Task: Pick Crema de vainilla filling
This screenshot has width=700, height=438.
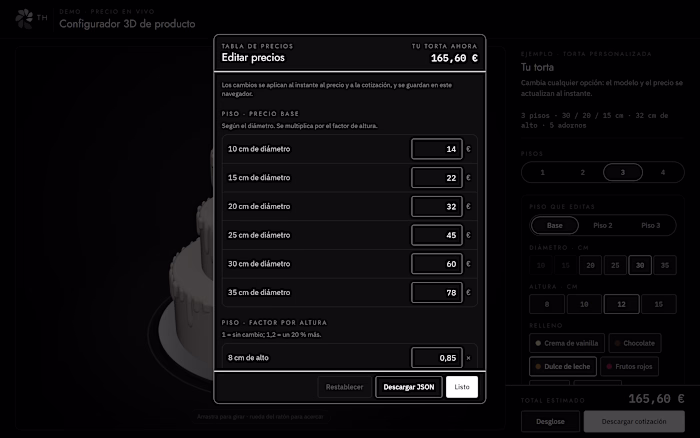Action: tap(567, 343)
